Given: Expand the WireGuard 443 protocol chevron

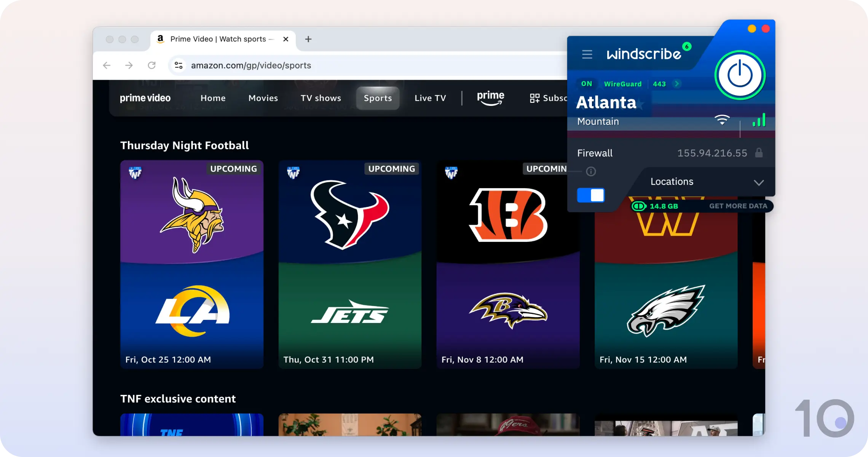Looking at the screenshot, I should 677,84.
